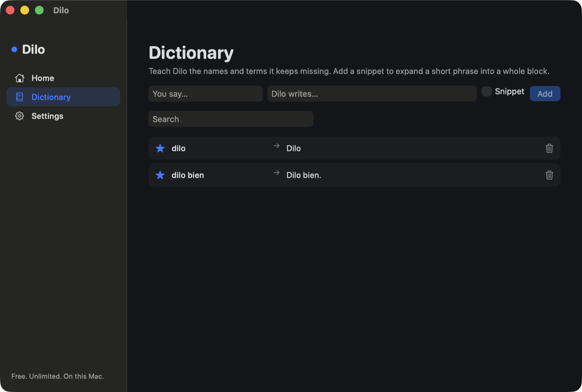The width and height of the screenshot is (582, 392).
Task: Click the Add button
Action: 545,94
